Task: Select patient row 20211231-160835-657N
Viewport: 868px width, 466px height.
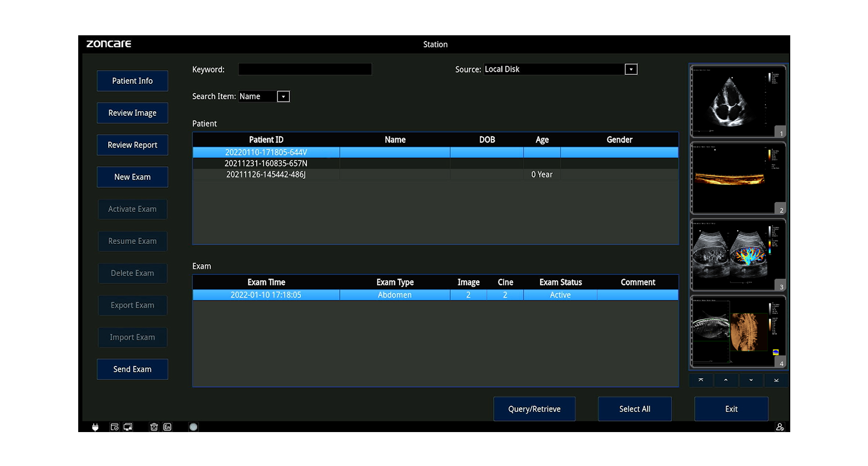Action: (x=266, y=163)
